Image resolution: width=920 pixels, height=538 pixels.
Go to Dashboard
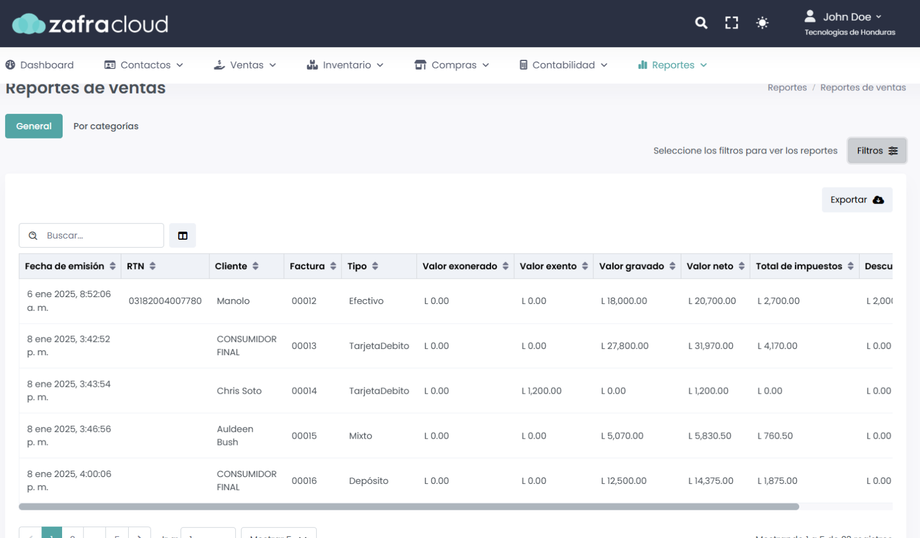40,65
